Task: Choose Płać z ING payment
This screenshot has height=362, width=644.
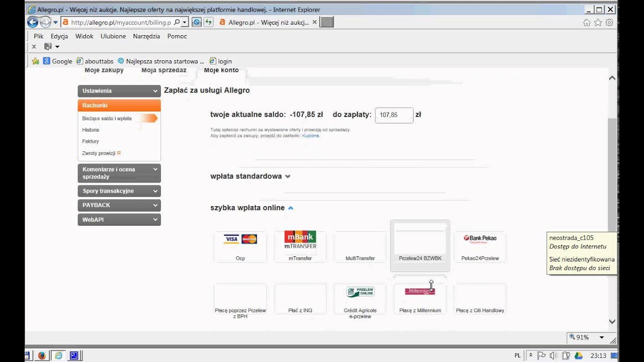Action: (300, 300)
